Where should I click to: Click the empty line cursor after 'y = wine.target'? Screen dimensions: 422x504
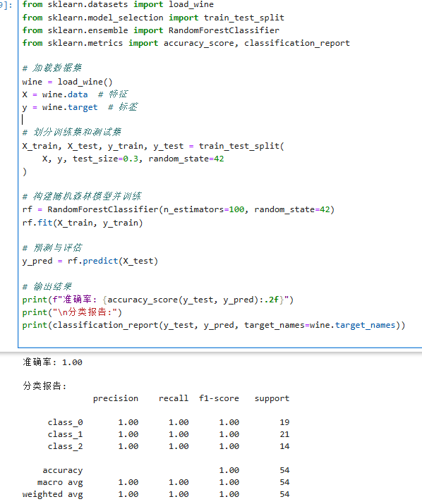(23, 120)
